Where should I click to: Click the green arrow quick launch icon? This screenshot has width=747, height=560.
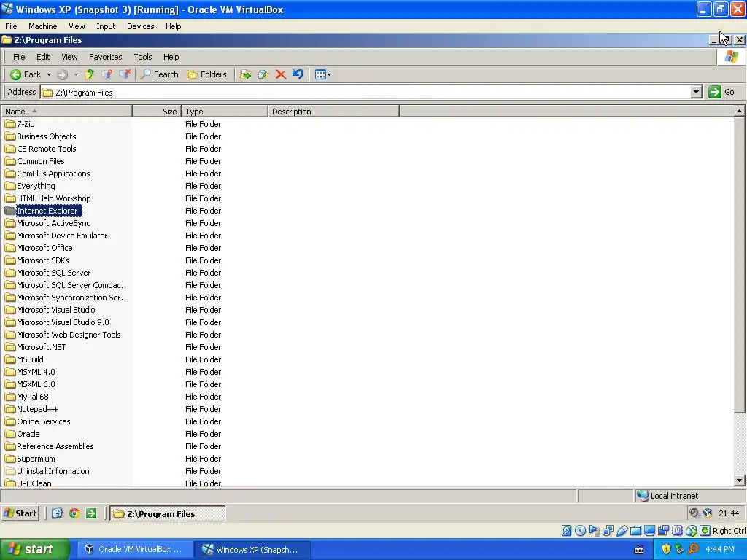coord(91,513)
